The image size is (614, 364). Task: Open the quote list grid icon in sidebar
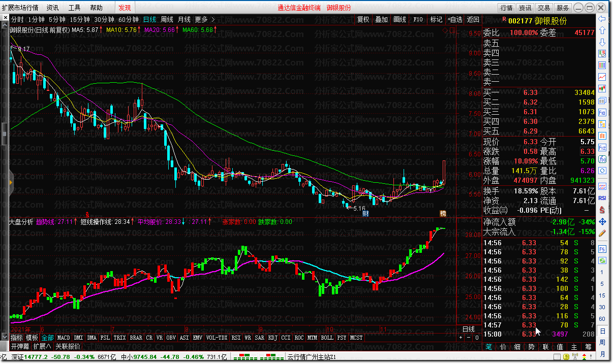pyautogui.click(x=602, y=65)
